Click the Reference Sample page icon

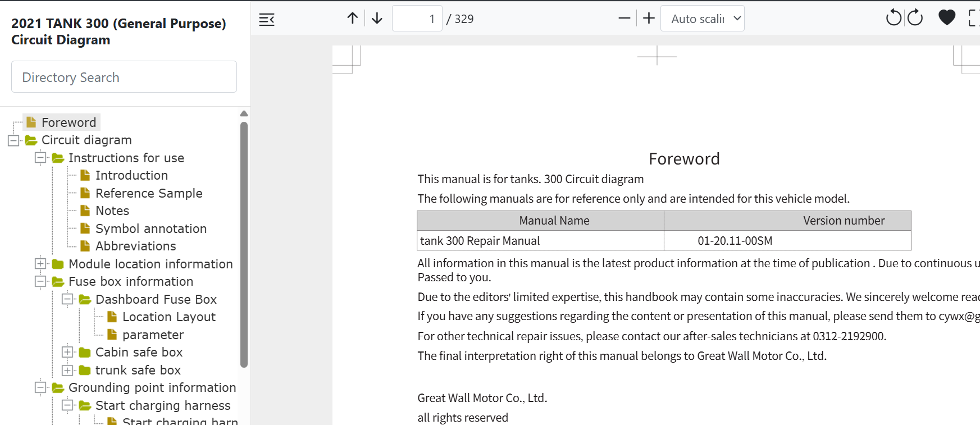(85, 193)
